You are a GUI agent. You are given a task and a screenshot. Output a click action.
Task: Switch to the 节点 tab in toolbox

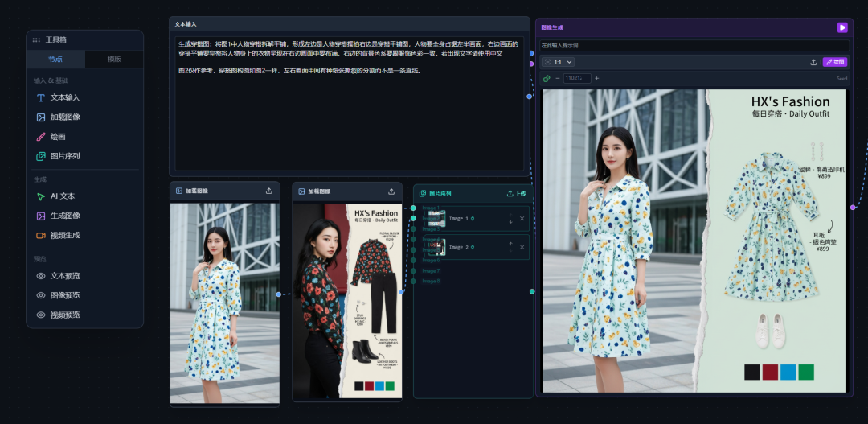[x=55, y=60]
